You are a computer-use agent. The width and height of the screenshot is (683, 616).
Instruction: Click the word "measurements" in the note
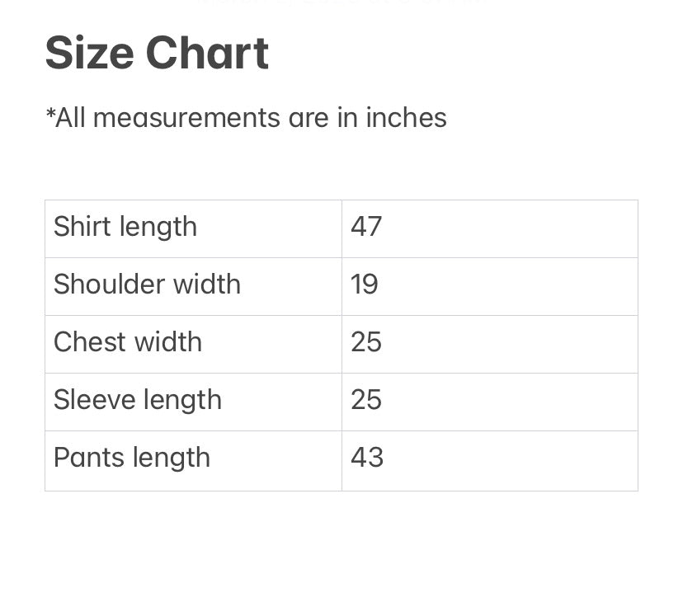point(186,118)
